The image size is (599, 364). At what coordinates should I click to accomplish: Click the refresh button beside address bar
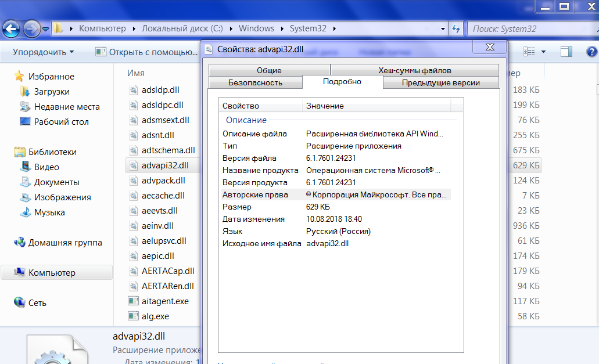point(456,28)
